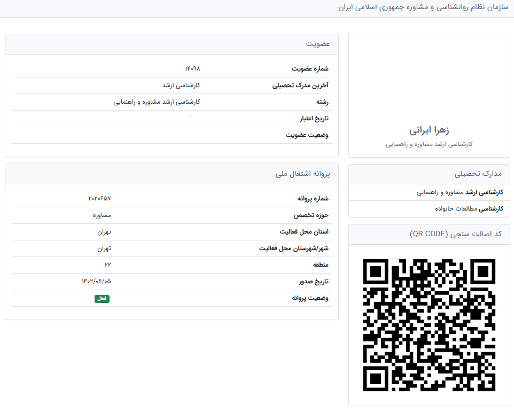This screenshot has height=420, width=514.
Task: Click the 'رشته' label in the membership panel
Action: (322, 102)
